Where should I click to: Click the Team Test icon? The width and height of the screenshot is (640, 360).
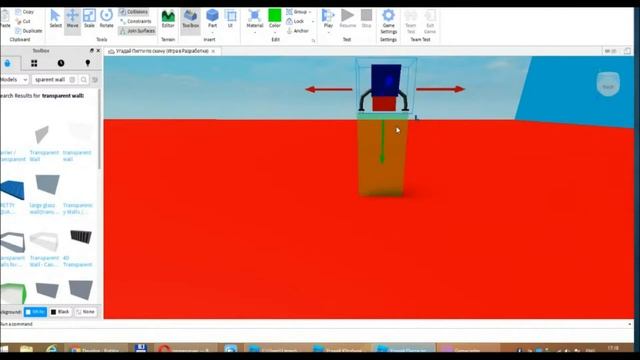pyautogui.click(x=411, y=21)
